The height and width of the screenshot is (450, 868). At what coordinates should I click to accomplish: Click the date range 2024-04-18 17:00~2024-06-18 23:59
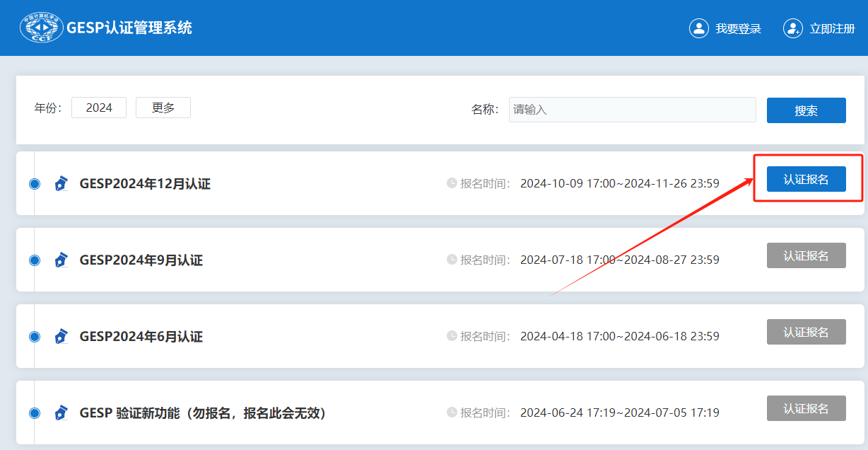point(620,337)
